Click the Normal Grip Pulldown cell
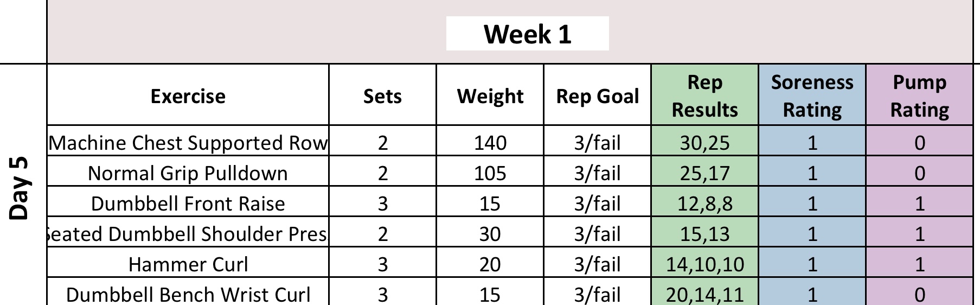The image size is (980, 305). click(x=188, y=173)
